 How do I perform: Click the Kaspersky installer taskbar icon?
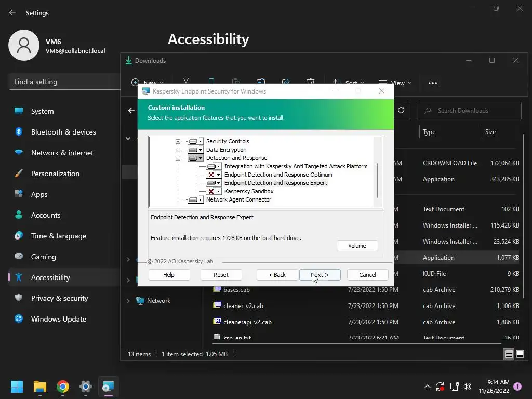[108, 387]
